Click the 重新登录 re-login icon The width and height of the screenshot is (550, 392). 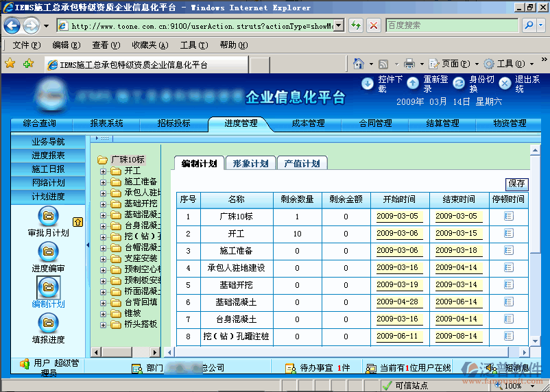(413, 84)
